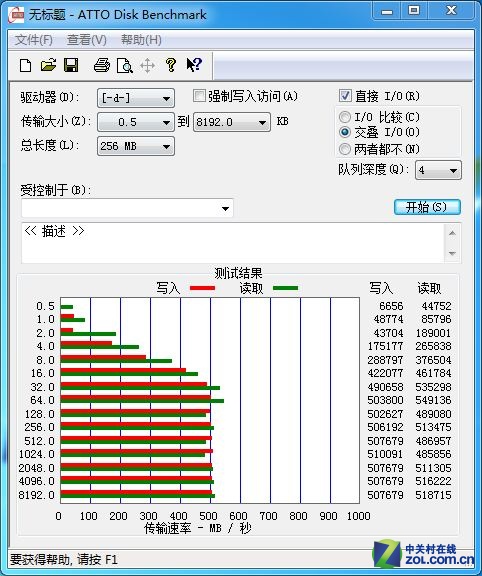Screen dimensions: 482x576
Task: Expand the transfer size start dropdown 0.5
Action: click(x=136, y=122)
